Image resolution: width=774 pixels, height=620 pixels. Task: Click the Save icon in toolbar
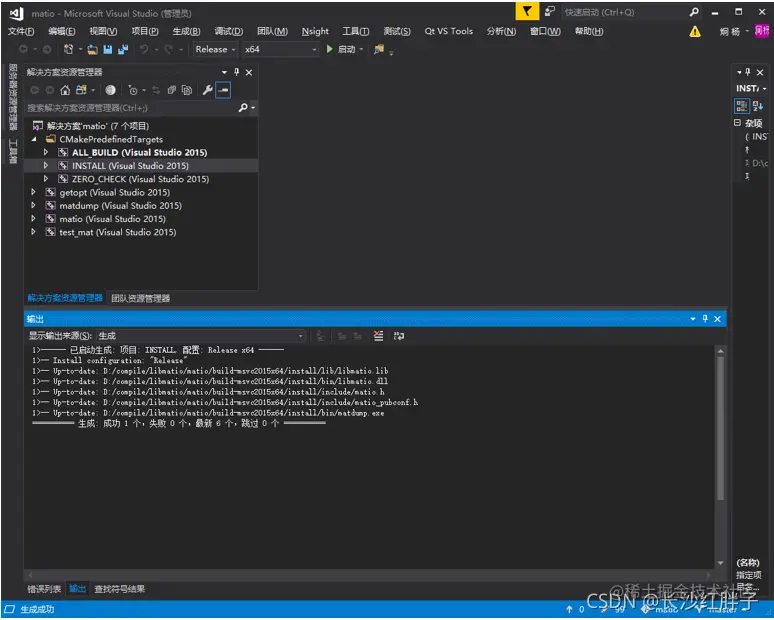click(x=108, y=49)
